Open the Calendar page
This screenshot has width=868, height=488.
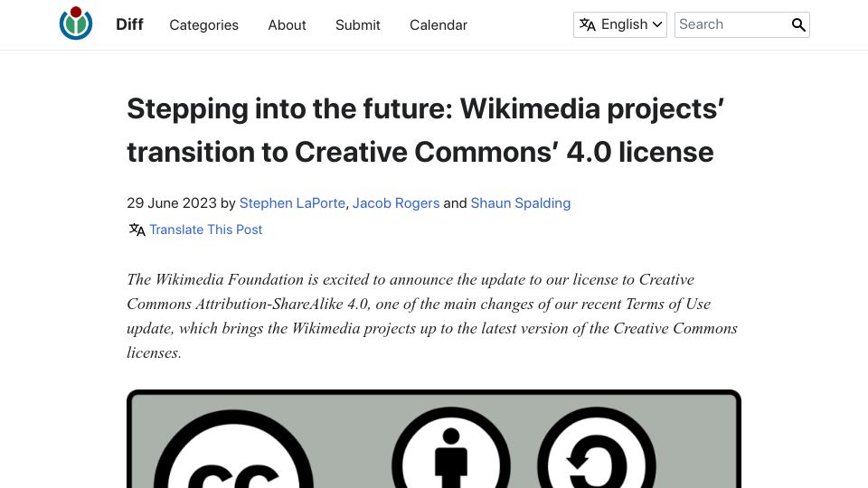[x=439, y=25]
